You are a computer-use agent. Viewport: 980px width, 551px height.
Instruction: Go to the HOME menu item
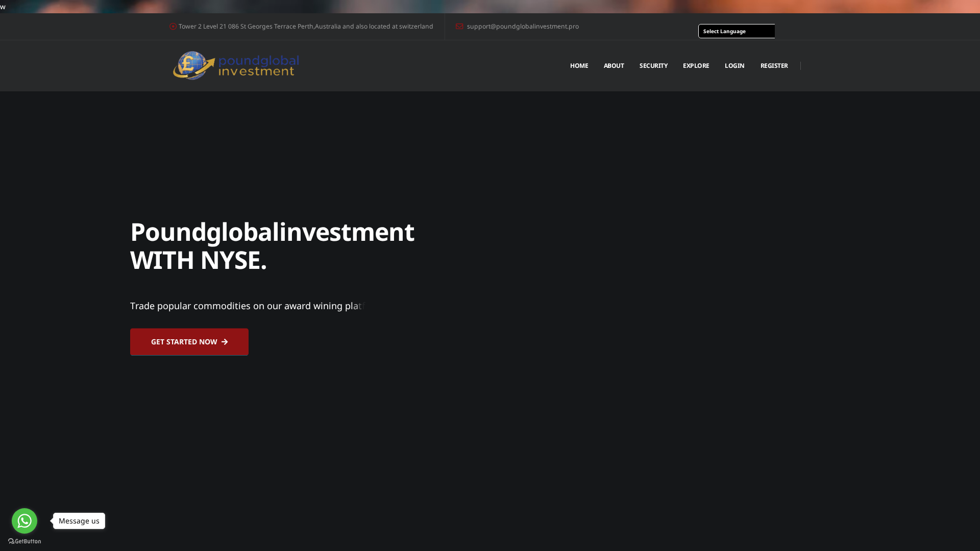coord(579,66)
